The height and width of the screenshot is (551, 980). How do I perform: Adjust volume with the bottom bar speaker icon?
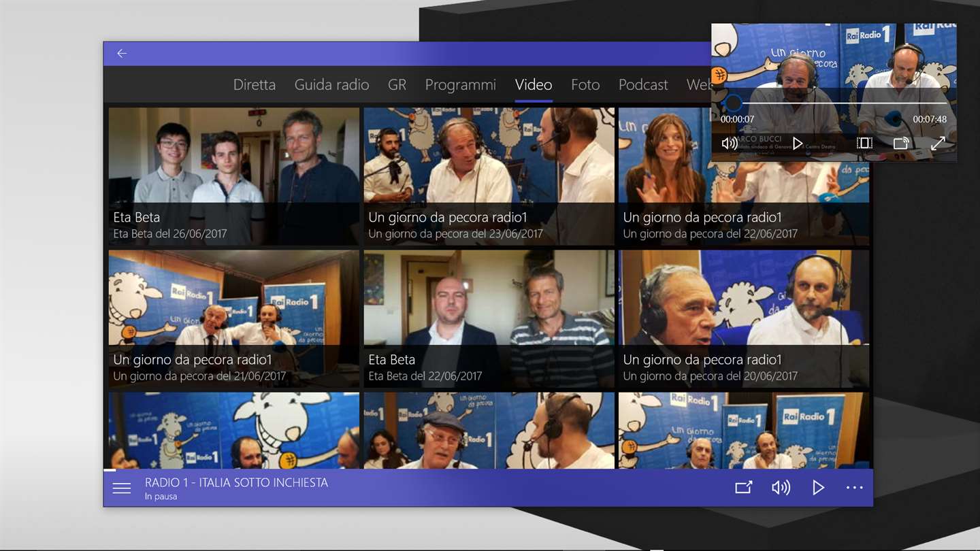point(781,488)
